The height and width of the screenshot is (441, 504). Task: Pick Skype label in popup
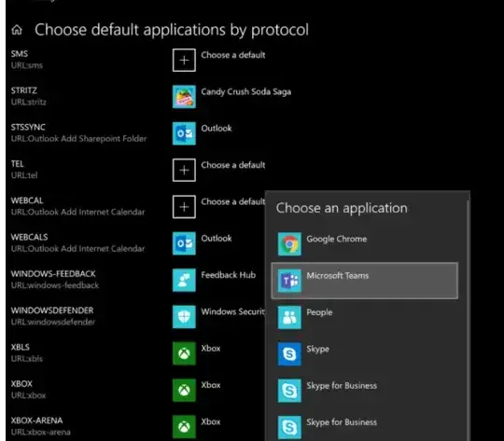pyautogui.click(x=318, y=349)
